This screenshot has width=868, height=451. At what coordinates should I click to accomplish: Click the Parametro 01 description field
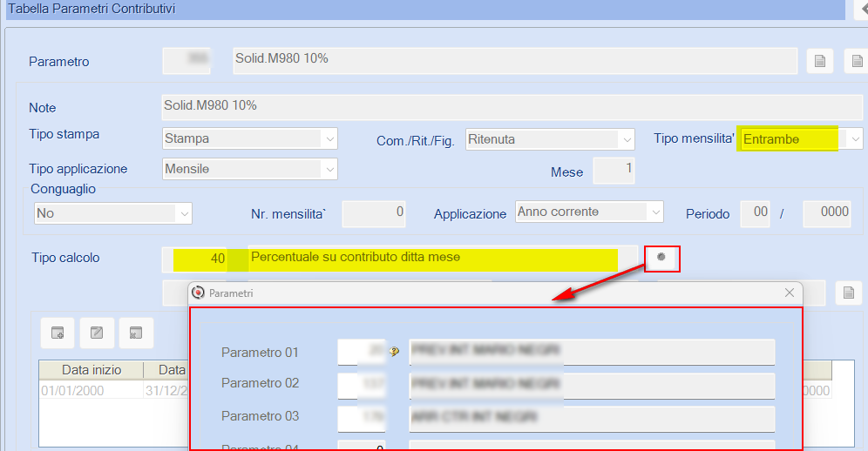pos(592,352)
